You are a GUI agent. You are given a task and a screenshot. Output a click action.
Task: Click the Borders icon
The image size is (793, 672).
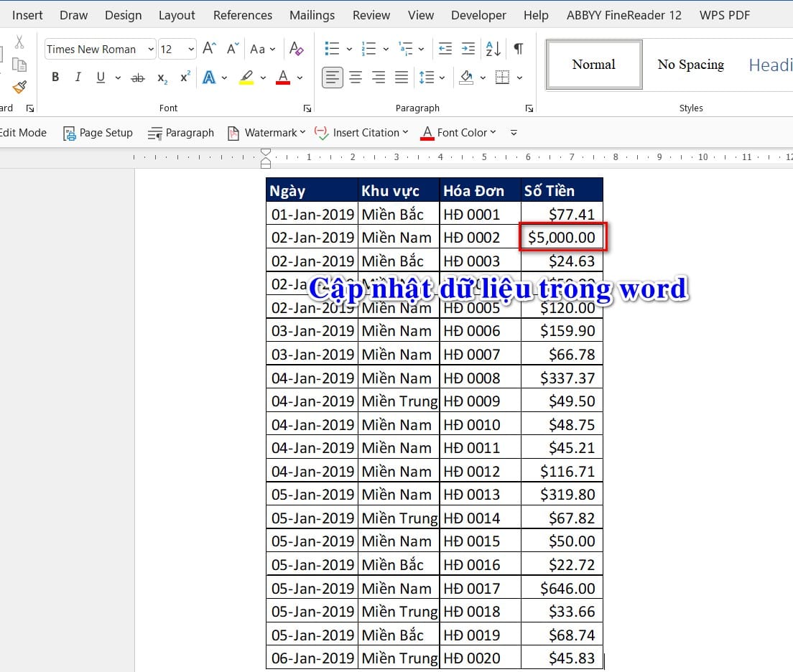pyautogui.click(x=502, y=78)
